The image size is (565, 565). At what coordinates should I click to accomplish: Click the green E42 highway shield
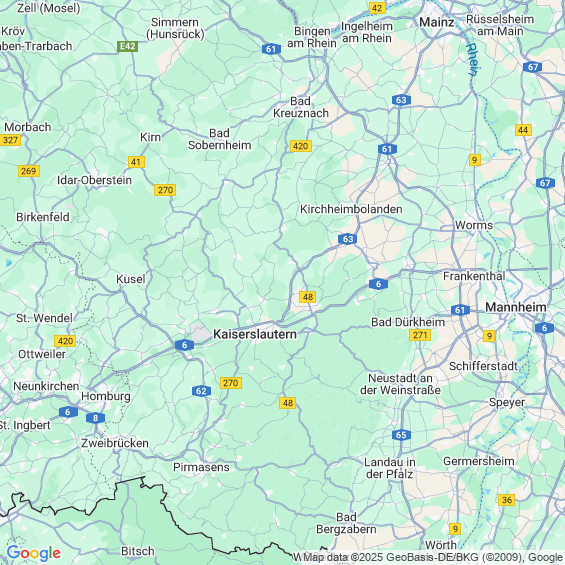coord(128,46)
